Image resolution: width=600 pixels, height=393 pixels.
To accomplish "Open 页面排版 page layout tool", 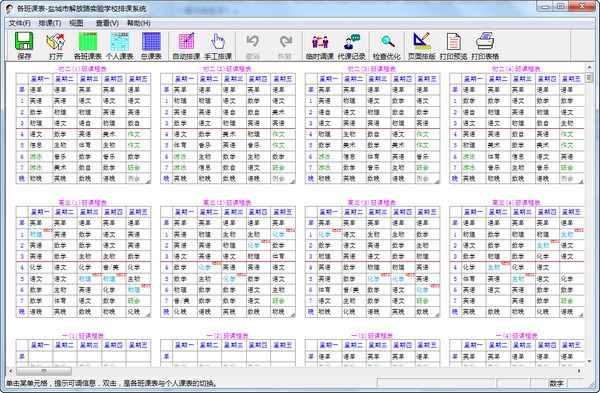I will click(x=422, y=46).
